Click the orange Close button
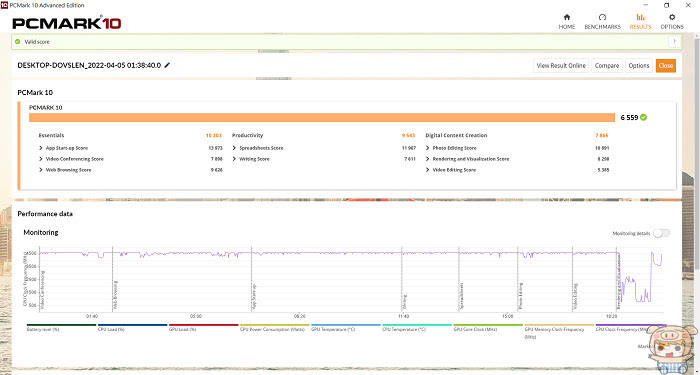700x375 pixels. (x=666, y=66)
